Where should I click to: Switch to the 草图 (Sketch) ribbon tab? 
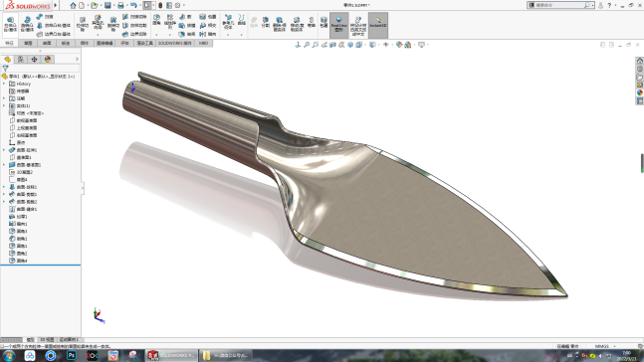28,43
